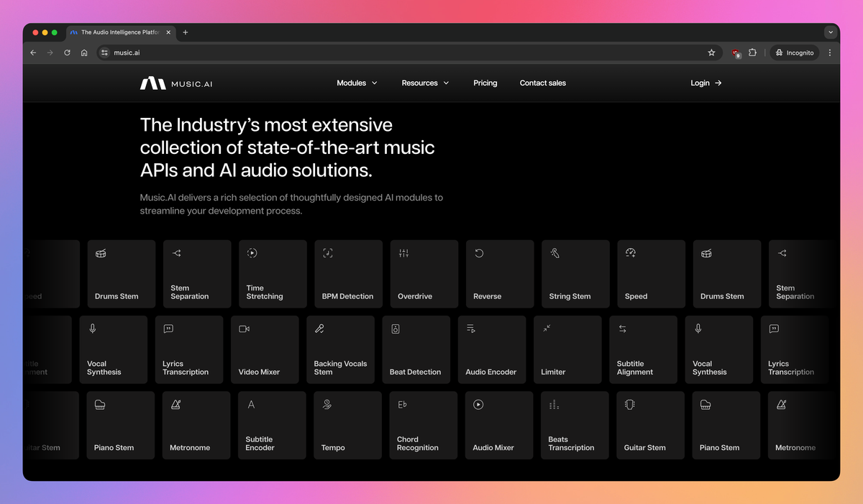
Task: Open the browser Extensions puzzle icon
Action: tap(752, 52)
